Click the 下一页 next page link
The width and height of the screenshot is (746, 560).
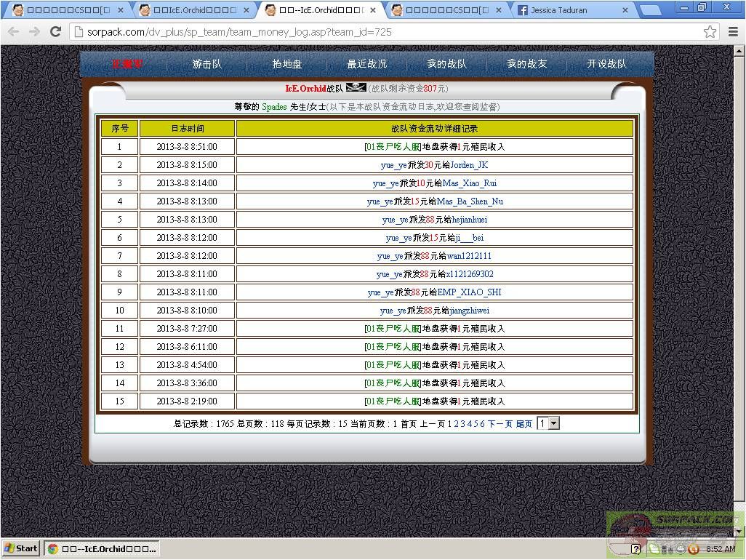click(x=500, y=424)
